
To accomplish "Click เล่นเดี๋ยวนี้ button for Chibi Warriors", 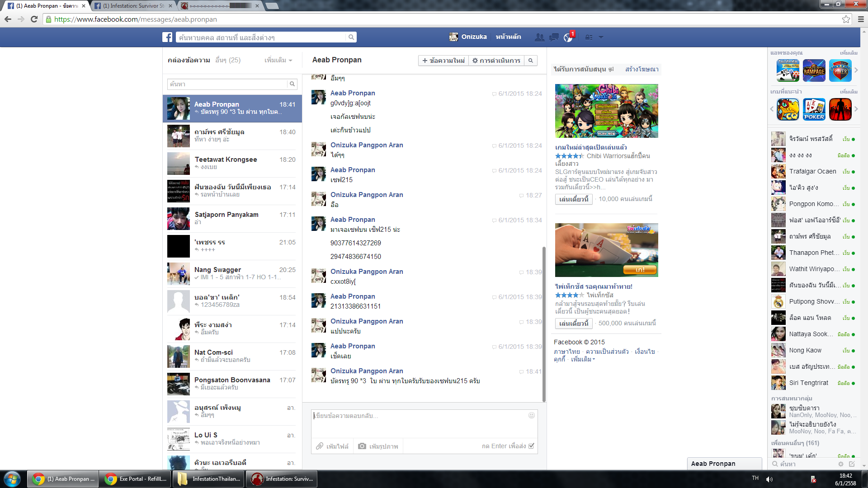I will point(573,199).
